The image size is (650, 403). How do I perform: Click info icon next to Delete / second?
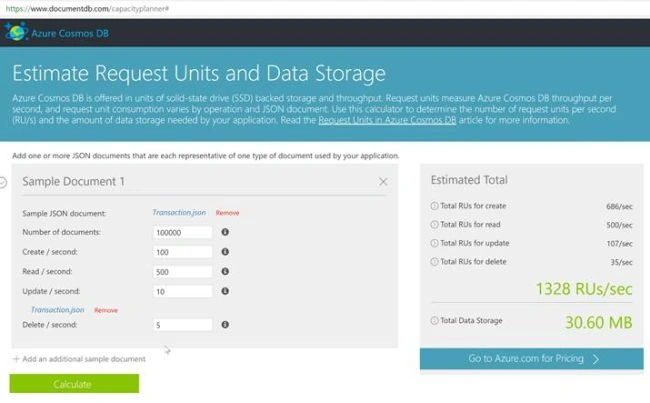(x=225, y=325)
